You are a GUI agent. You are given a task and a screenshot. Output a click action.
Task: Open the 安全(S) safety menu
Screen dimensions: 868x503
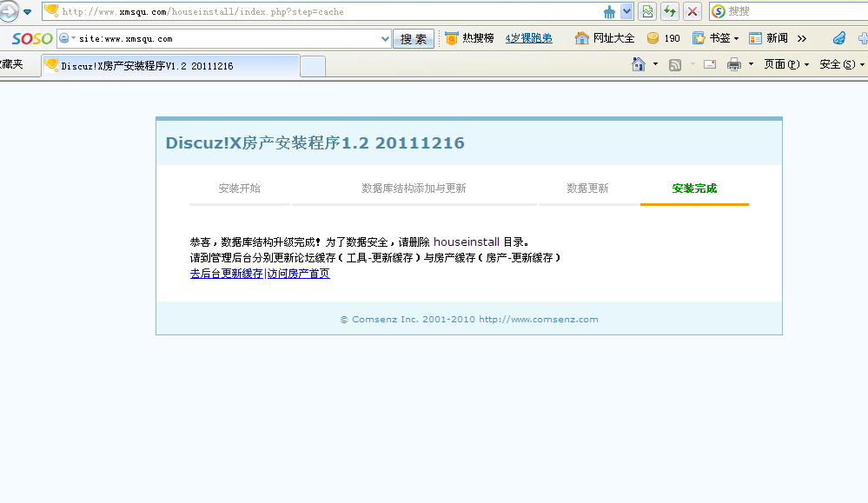click(841, 64)
